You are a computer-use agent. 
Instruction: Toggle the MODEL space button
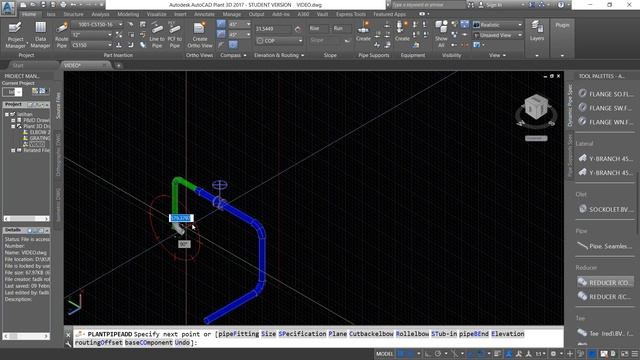click(384, 353)
